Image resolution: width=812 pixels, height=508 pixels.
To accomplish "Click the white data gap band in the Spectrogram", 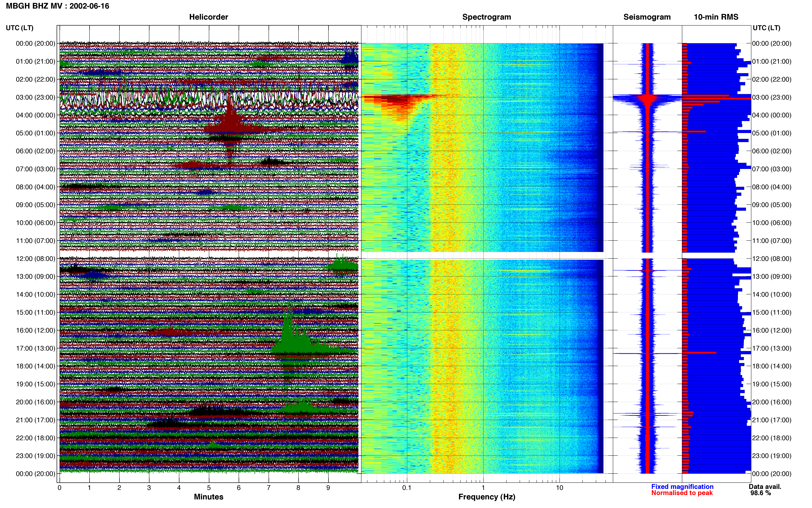I will coord(482,256).
